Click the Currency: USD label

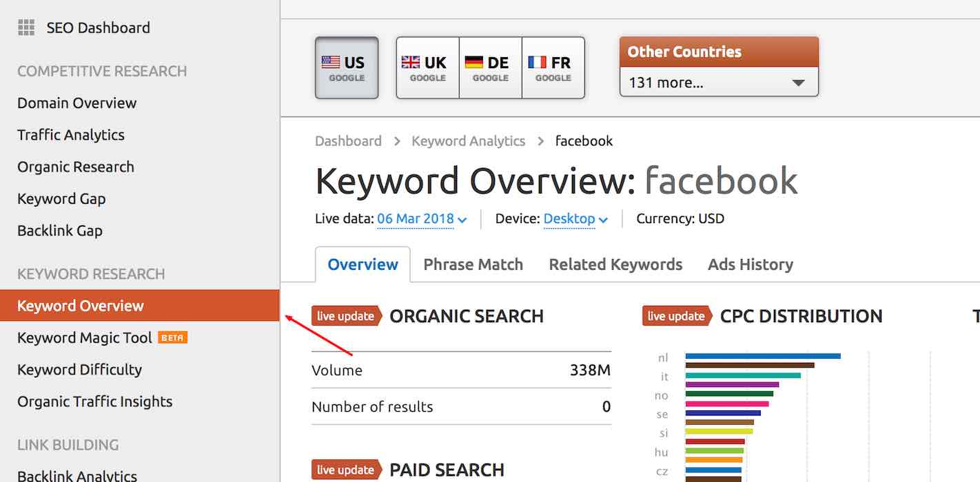pos(680,219)
